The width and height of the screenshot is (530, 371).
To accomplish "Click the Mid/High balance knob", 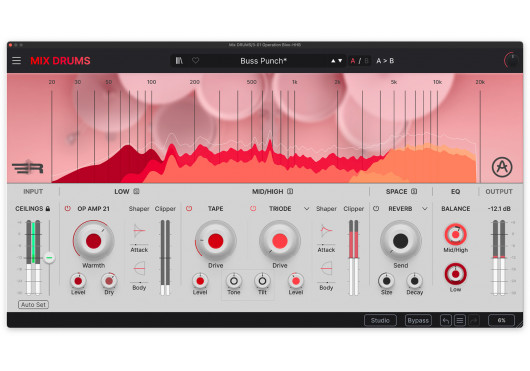I will [x=455, y=234].
